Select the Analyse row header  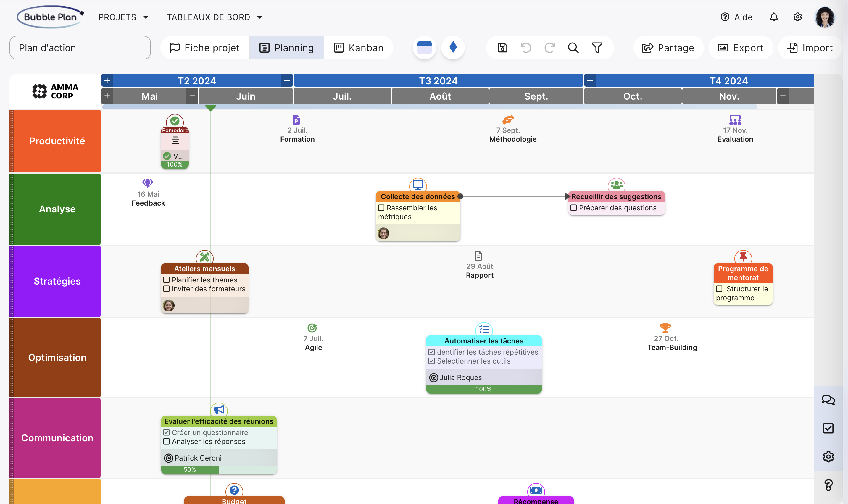tap(57, 209)
